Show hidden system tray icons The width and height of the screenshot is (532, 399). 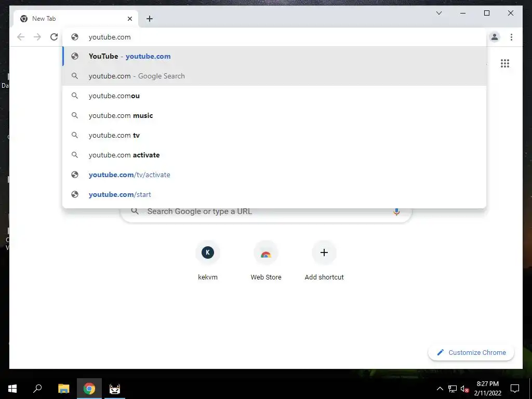(440, 389)
